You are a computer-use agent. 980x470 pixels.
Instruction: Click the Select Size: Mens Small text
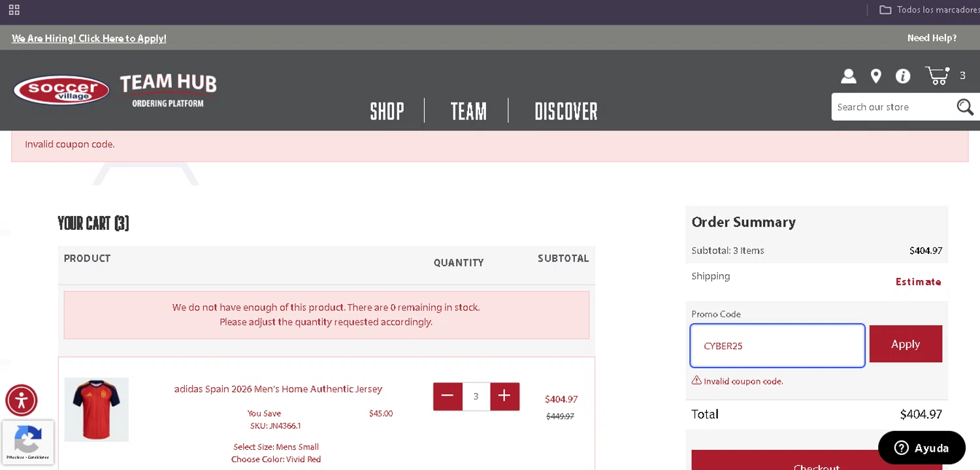tap(276, 447)
